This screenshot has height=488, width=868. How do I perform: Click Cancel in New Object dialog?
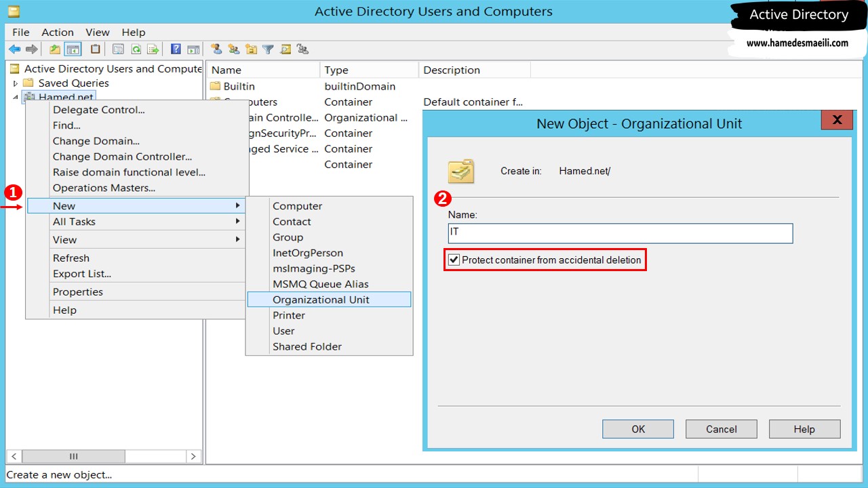tap(722, 429)
